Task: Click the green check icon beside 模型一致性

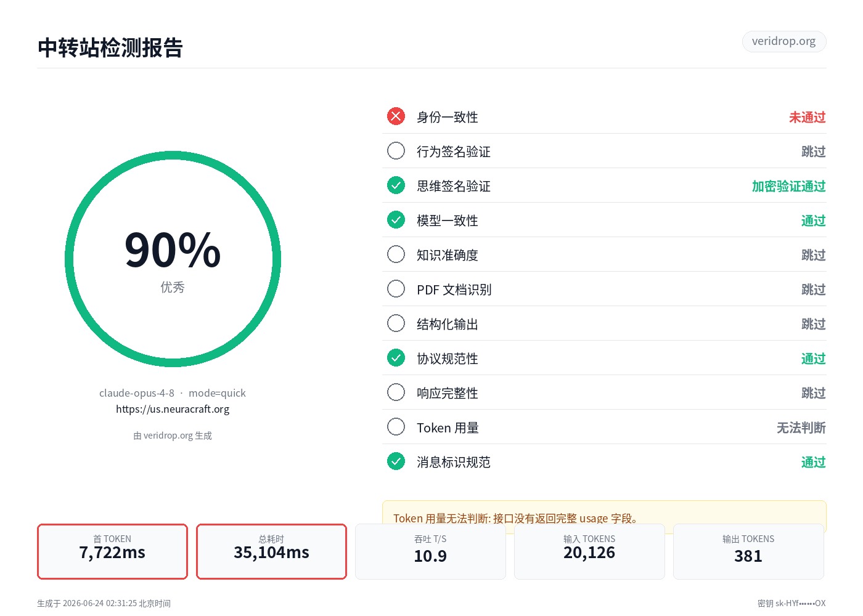Action: (x=396, y=220)
